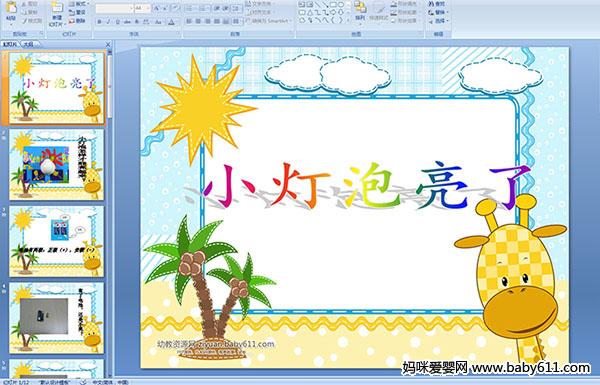Open the Shape Effects dropdown
600x385 pixels.
(x=406, y=21)
